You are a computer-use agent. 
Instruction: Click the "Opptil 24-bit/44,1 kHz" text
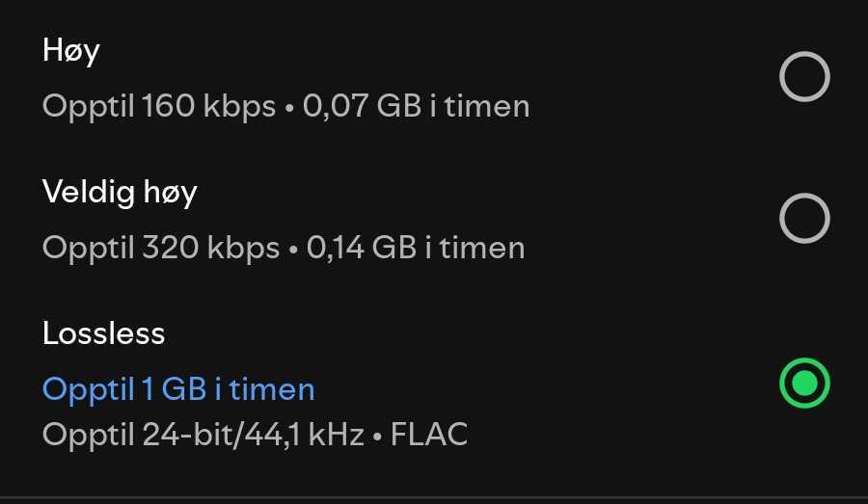pos(203,435)
